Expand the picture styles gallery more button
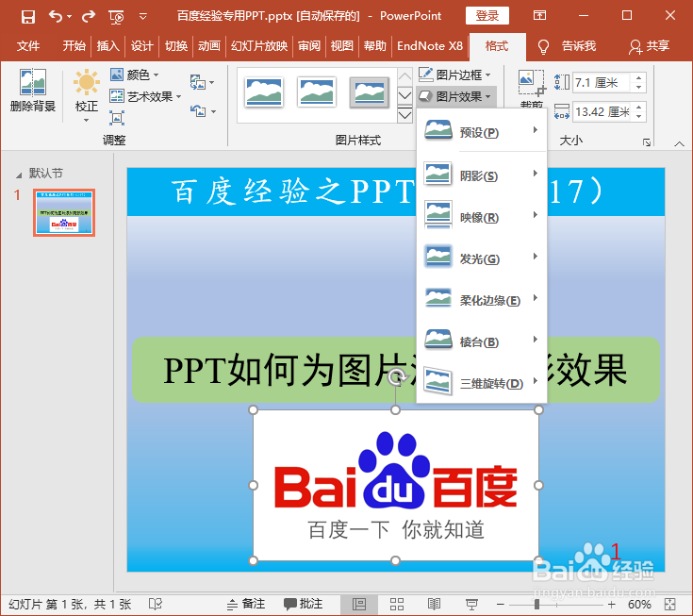The image size is (693, 616). [404, 116]
